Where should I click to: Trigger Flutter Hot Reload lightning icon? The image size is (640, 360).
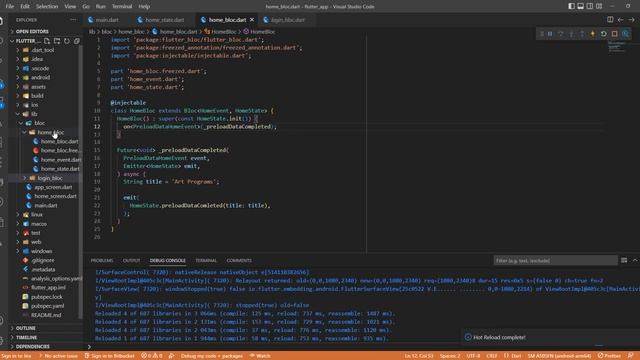593,34
